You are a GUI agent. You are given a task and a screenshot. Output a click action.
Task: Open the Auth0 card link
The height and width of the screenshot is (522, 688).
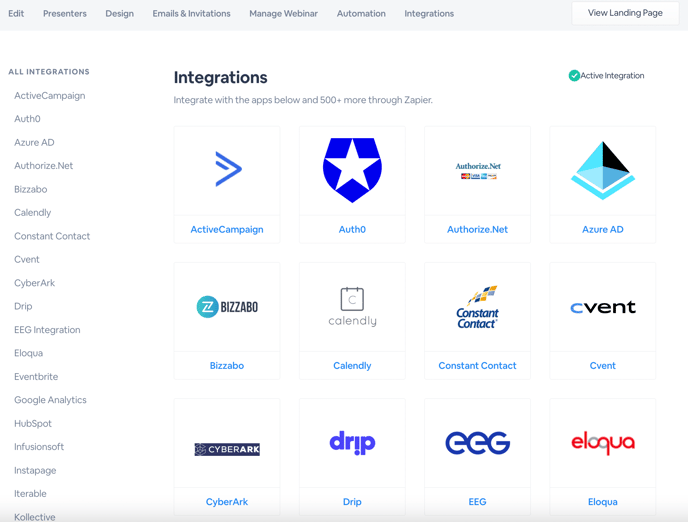pyautogui.click(x=352, y=229)
